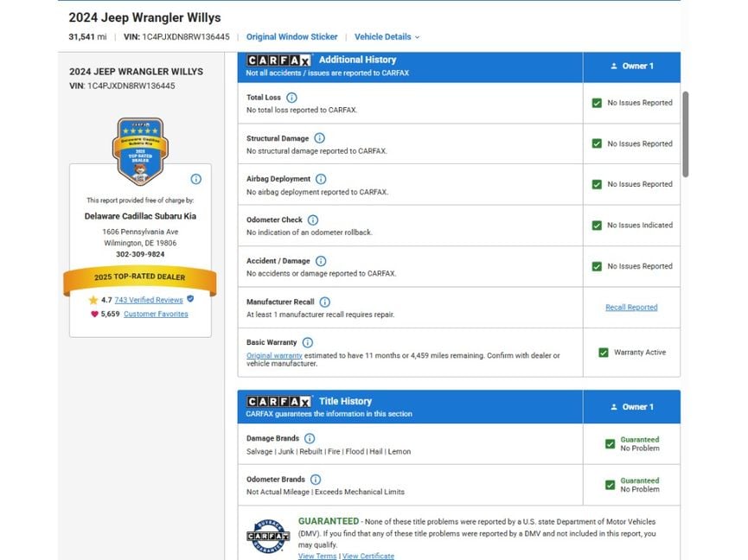Open the Odometer Brands info icon

click(x=316, y=480)
